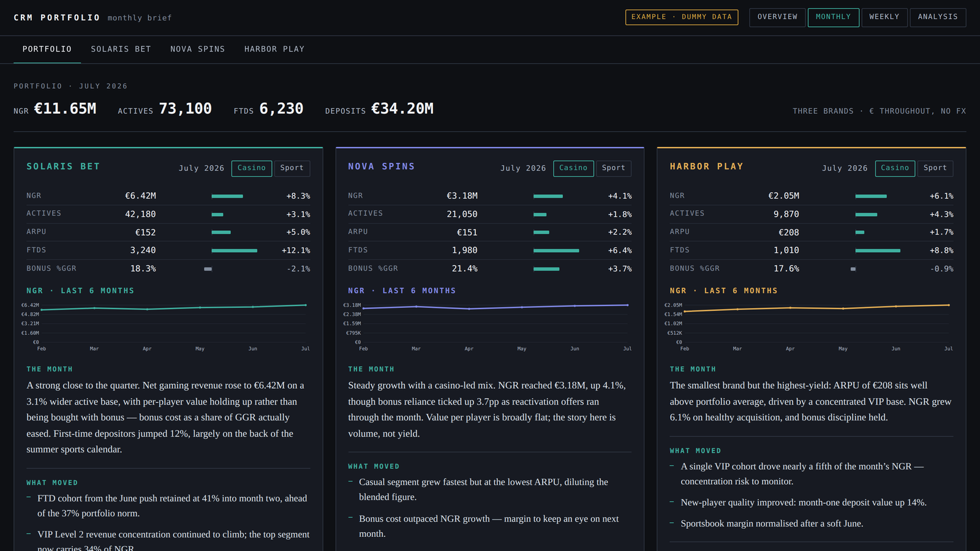Screen dimensions: 980x551
Task: Switch to the OVERVIEW view
Action: point(777,17)
